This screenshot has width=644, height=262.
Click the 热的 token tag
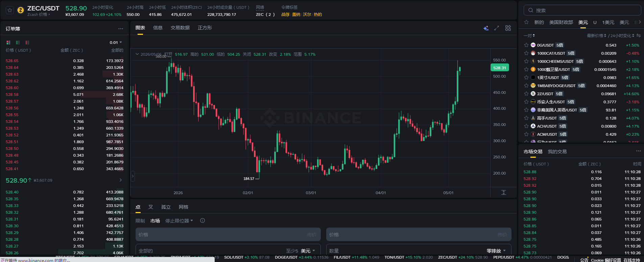tap(318, 15)
